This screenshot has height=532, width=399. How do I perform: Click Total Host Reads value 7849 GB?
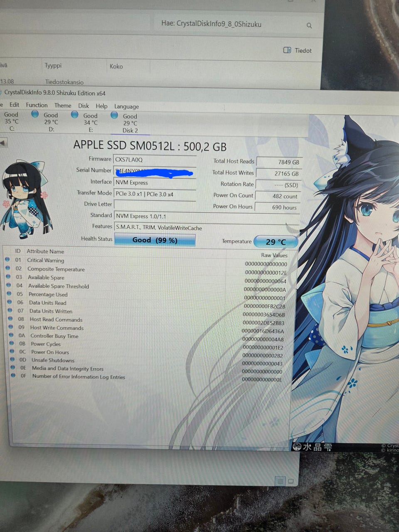pos(278,162)
